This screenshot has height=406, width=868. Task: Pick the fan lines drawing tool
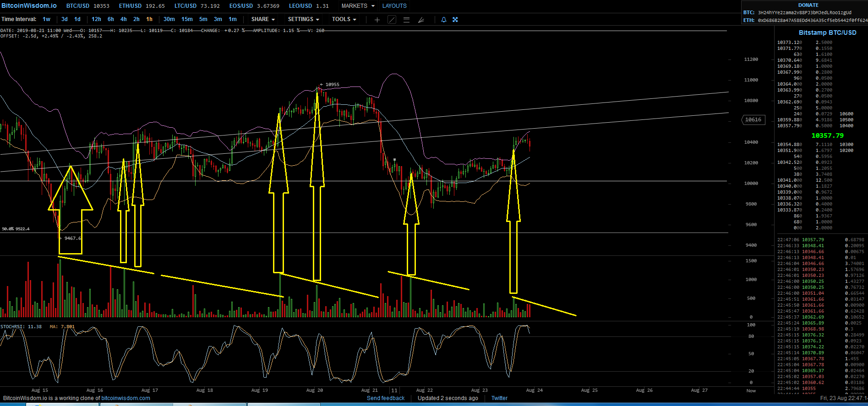point(421,20)
